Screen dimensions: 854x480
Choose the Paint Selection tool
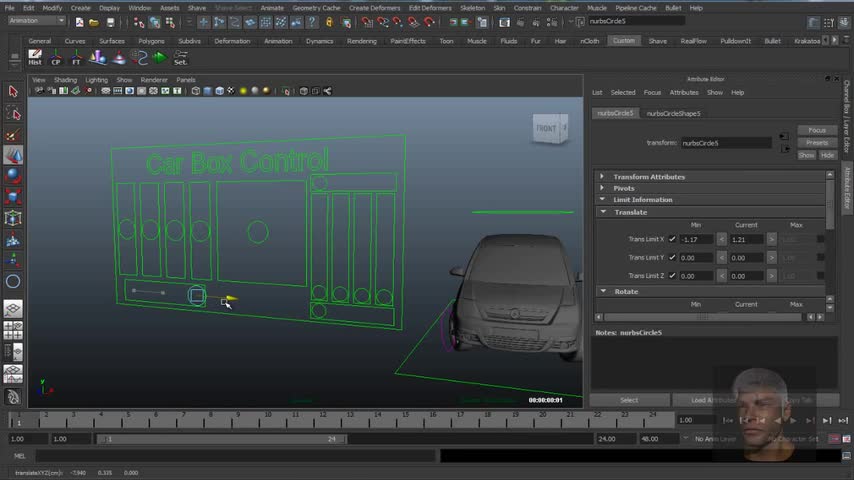13,135
